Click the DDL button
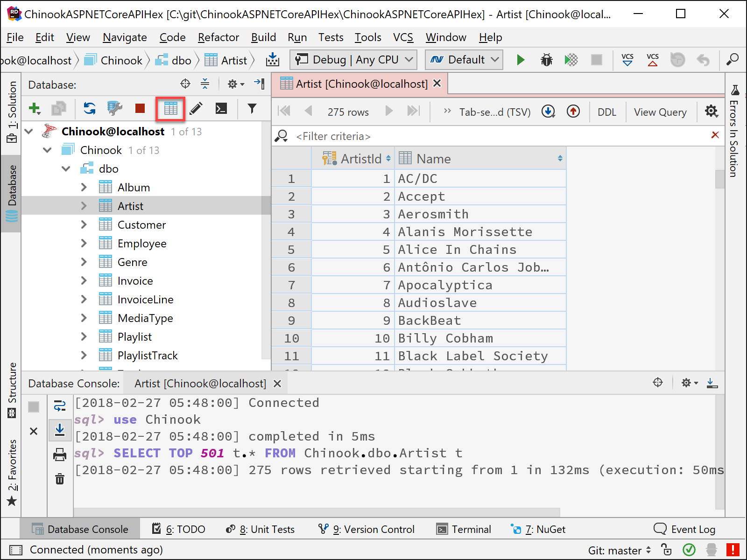The width and height of the screenshot is (747, 560). point(607,112)
